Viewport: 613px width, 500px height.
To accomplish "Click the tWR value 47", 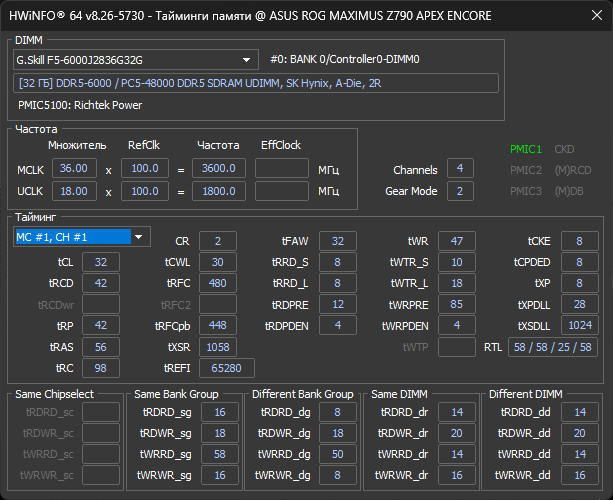I will pyautogui.click(x=457, y=241).
